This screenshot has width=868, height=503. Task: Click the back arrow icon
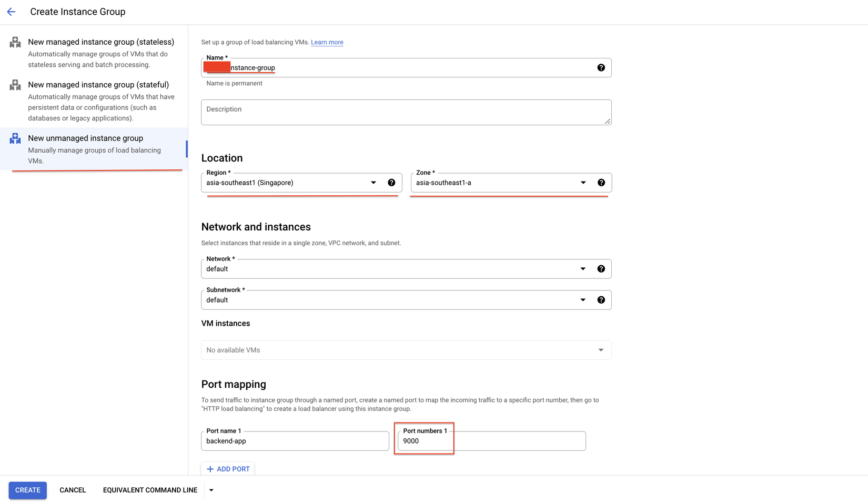[x=11, y=12]
